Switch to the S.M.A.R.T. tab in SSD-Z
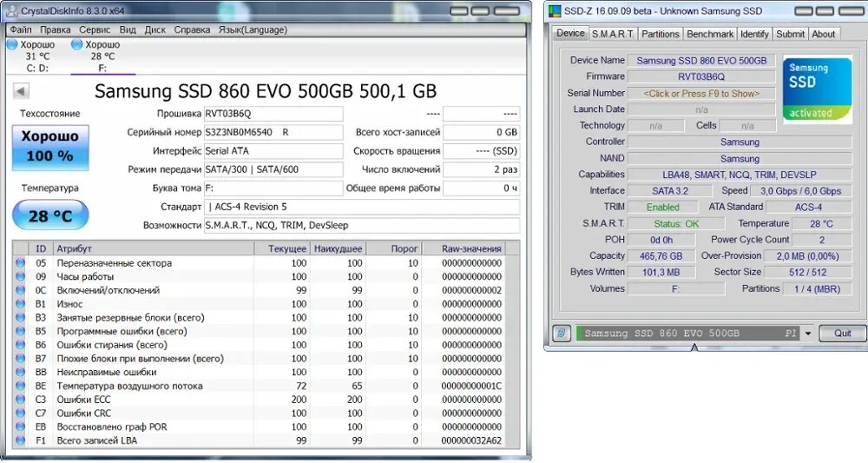868x463 pixels. click(x=612, y=35)
